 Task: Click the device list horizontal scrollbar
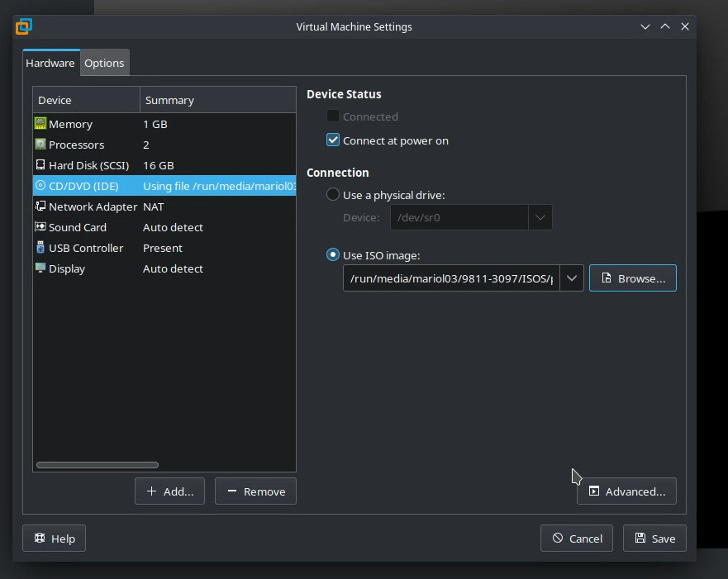click(x=98, y=465)
